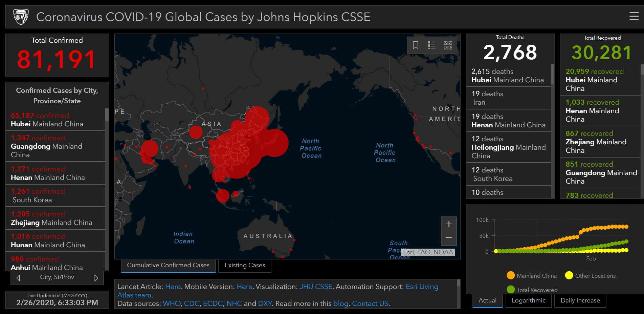Select Hubei Mainland China confirmed row
Image resolution: width=644 pixels, height=314 pixels.
(55, 120)
